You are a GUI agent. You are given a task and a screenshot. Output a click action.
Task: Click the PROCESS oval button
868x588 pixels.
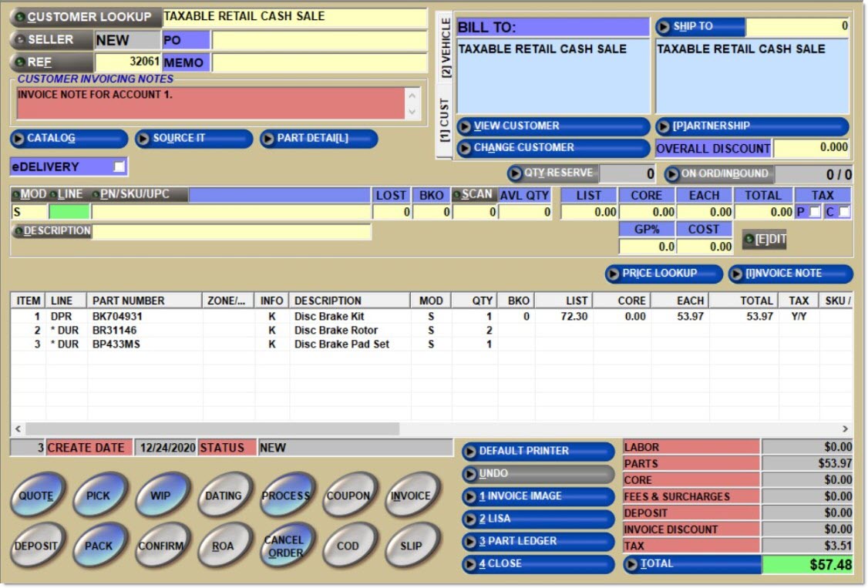tap(286, 496)
